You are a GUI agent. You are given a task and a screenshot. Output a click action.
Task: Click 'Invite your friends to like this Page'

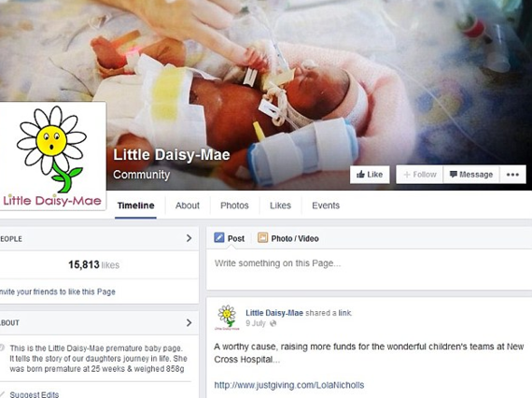pos(57,291)
